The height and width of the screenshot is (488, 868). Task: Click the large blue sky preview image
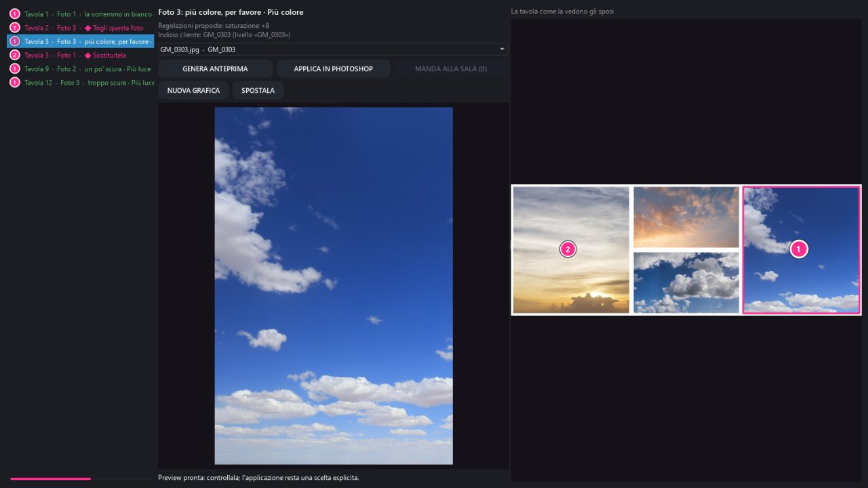click(x=334, y=285)
